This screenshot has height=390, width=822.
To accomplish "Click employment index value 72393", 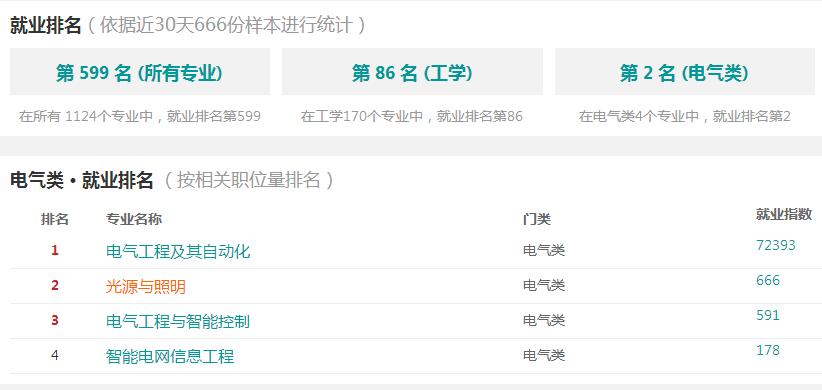I will click(x=776, y=245).
